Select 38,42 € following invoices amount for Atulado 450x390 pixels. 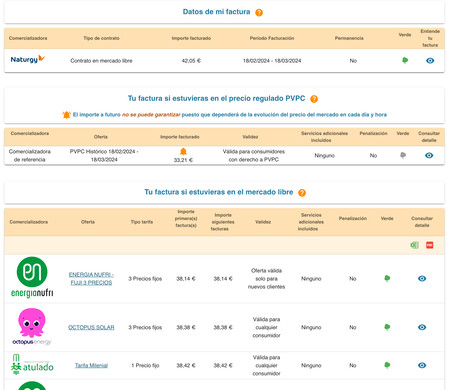223,365
